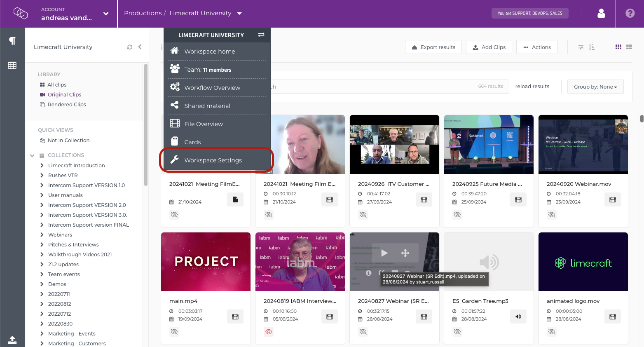Expand the Team events collection
Viewport: 644px width, 347px height.
pos(42,274)
